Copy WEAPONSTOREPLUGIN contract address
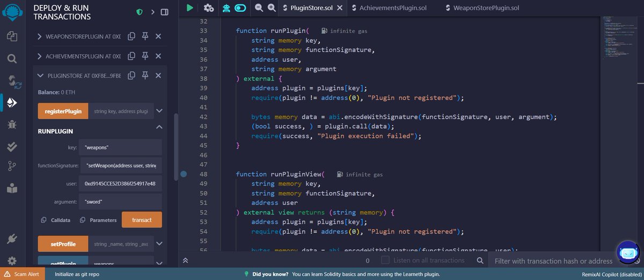 tap(131, 36)
